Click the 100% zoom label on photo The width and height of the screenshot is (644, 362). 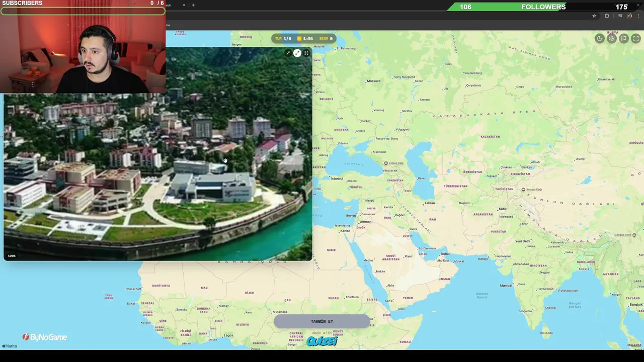(12, 256)
